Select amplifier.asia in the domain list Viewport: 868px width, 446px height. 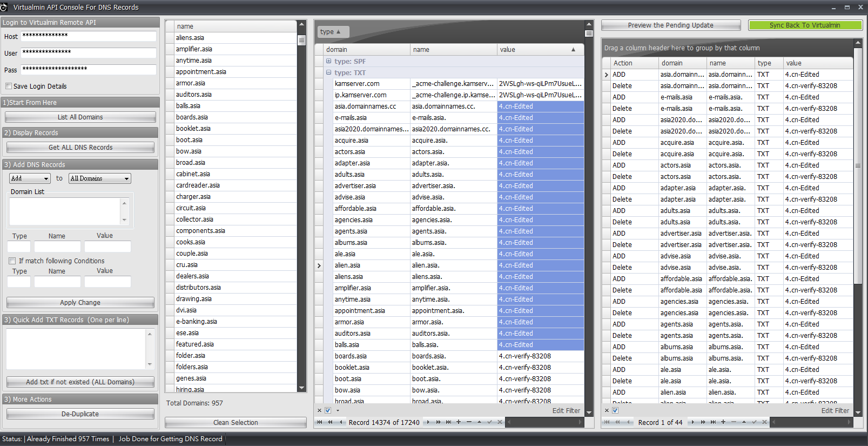(235, 49)
